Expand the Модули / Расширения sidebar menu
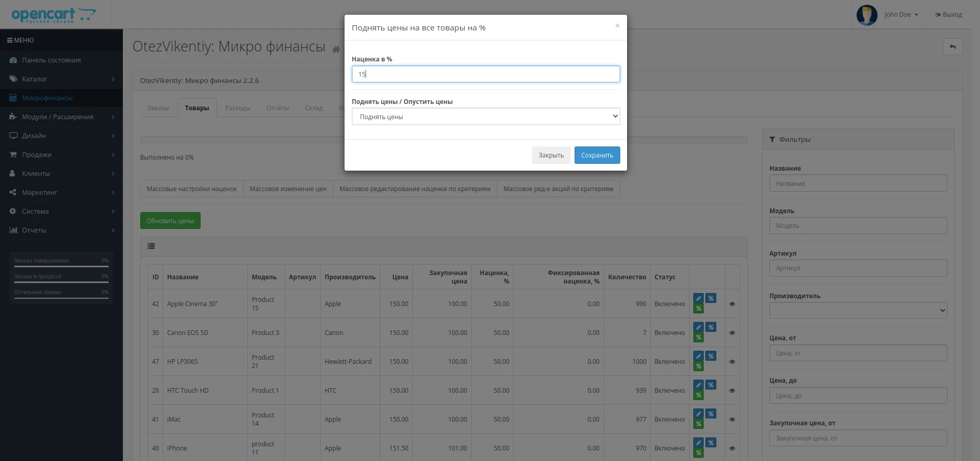980x461 pixels. [61, 117]
